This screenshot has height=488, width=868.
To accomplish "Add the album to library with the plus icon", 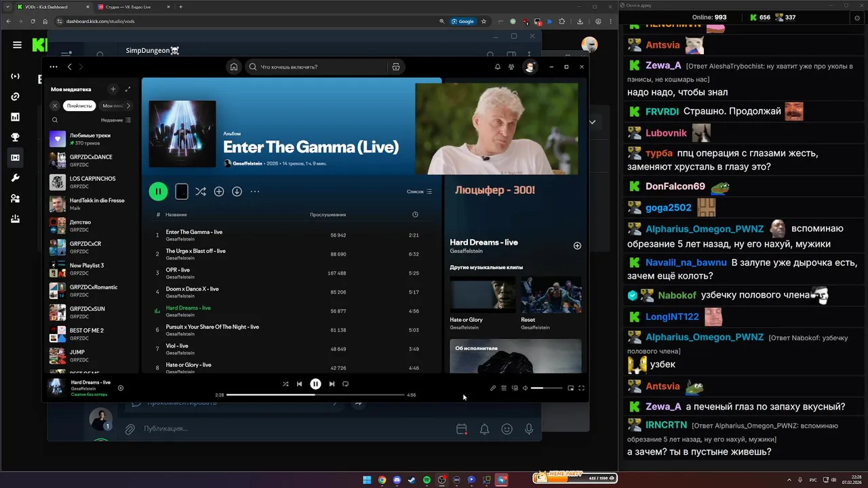I will (x=219, y=192).
